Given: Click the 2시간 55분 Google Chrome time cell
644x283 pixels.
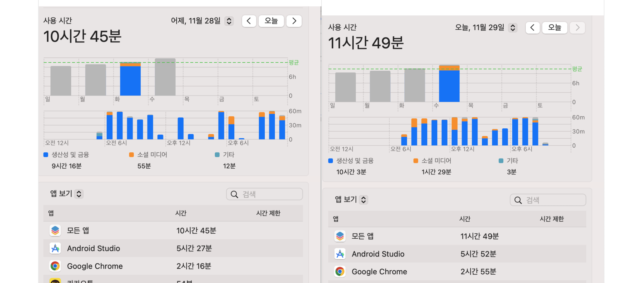Looking at the screenshot, I should click(478, 271).
